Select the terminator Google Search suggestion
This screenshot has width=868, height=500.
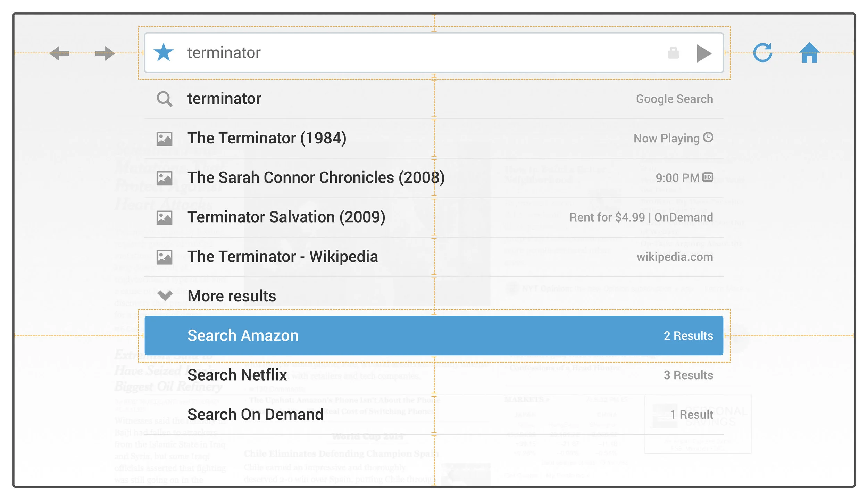click(434, 99)
